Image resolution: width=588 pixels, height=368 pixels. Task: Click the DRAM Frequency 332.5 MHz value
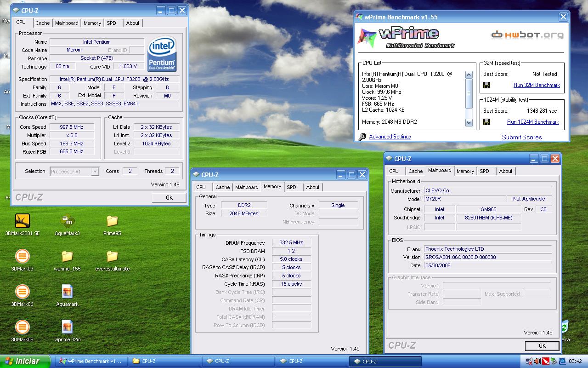pyautogui.click(x=291, y=243)
